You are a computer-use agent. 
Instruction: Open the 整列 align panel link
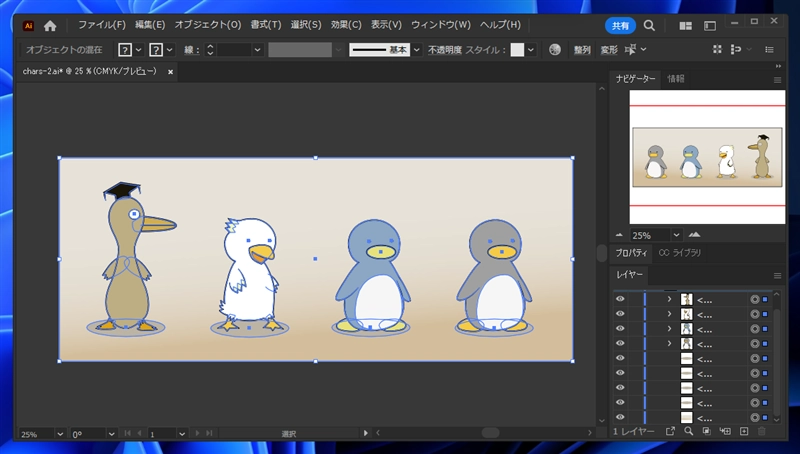point(582,50)
